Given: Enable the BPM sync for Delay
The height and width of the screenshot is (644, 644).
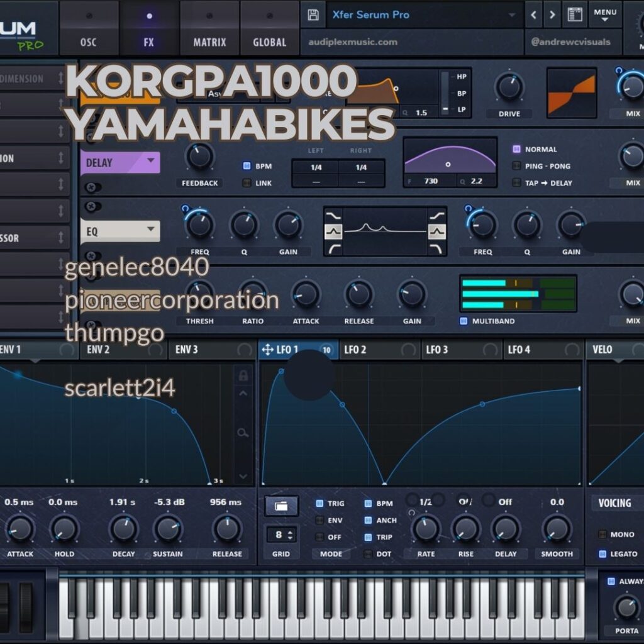Looking at the screenshot, I should [247, 166].
